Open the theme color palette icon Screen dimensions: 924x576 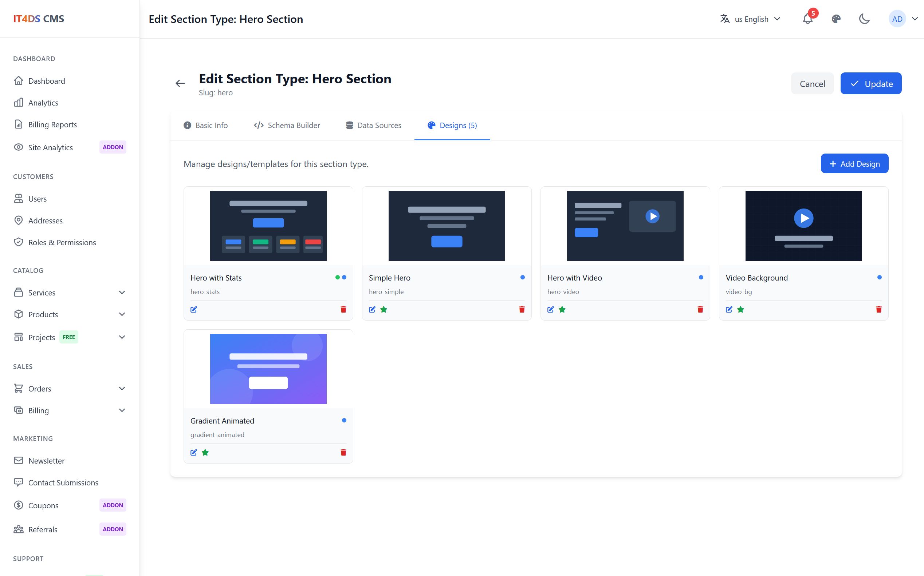(x=836, y=19)
